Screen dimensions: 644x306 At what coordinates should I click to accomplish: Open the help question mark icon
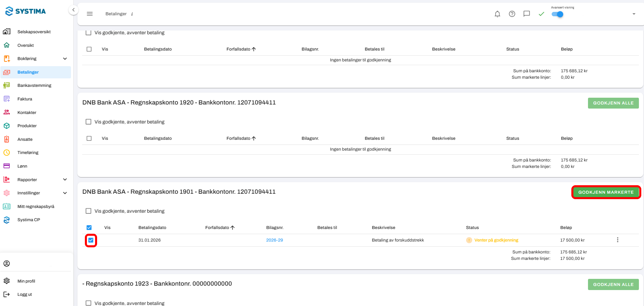pos(512,14)
